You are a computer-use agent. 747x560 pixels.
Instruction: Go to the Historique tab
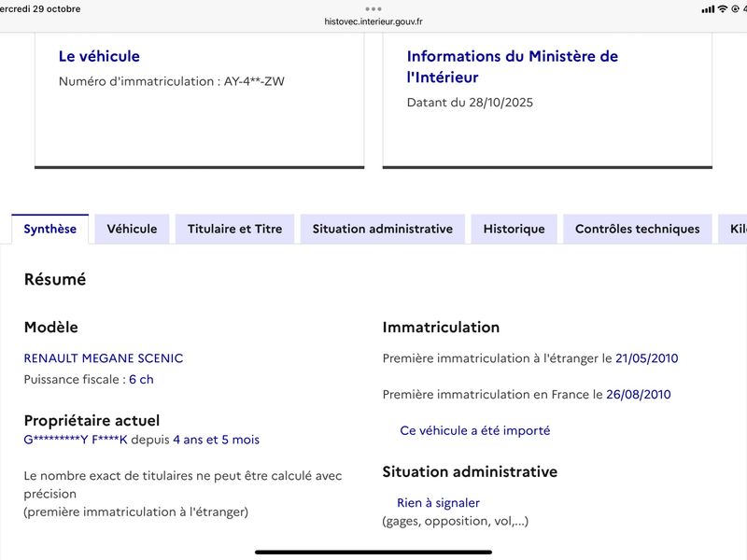coord(514,229)
